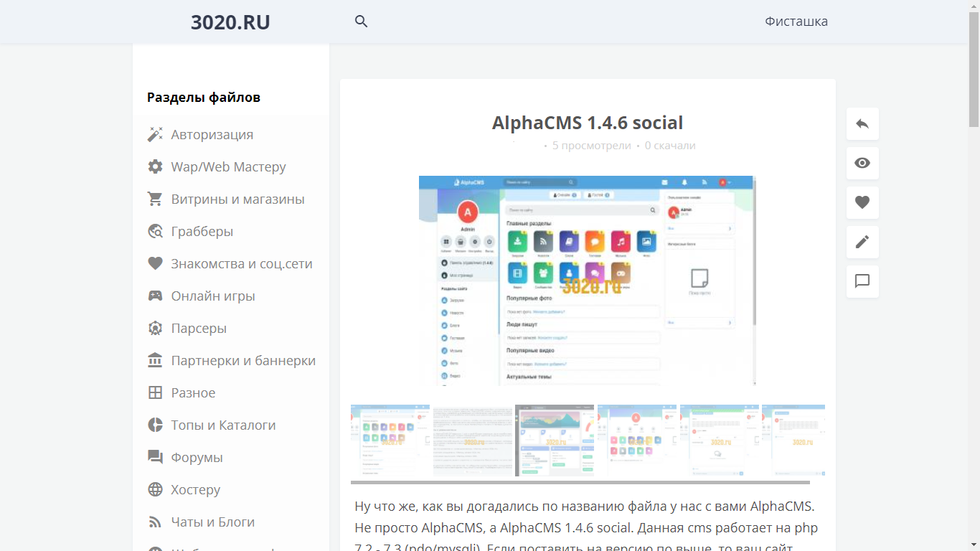
Task: Click the pencil edit icon
Action: coord(862,242)
